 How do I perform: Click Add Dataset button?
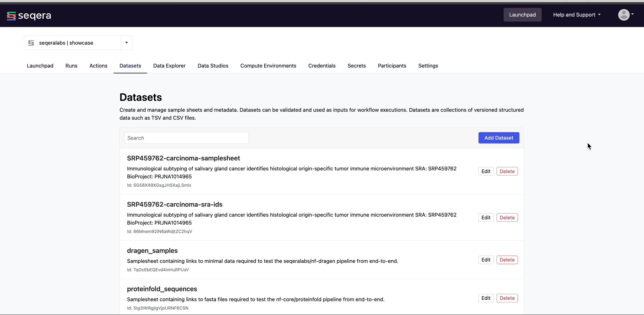pyautogui.click(x=499, y=137)
